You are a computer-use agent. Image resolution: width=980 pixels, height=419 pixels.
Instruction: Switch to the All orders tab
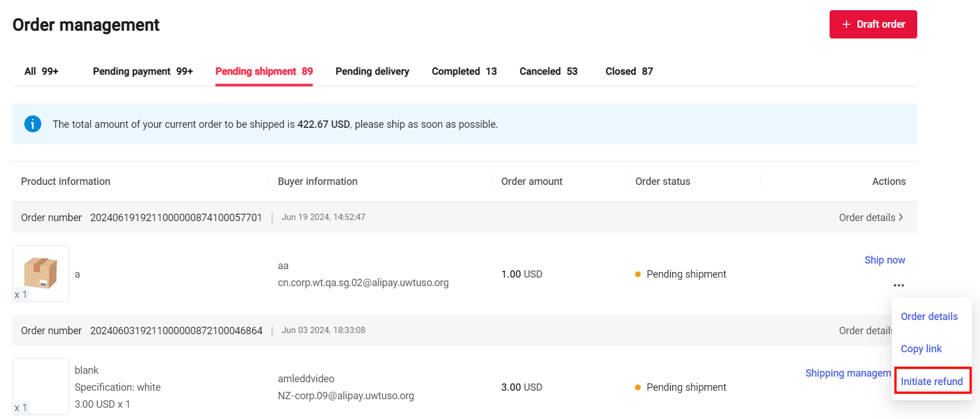point(41,71)
